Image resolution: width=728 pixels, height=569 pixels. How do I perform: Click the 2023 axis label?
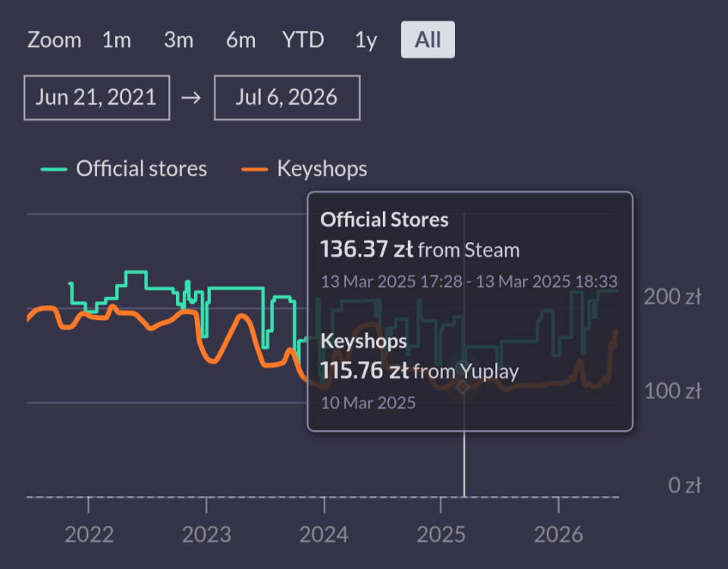point(206,535)
